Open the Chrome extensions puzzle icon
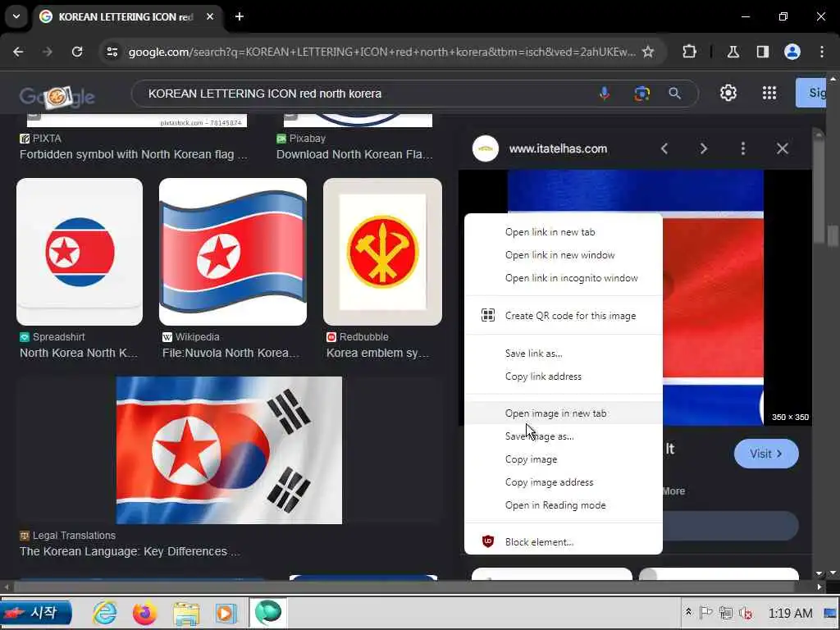 689,52
